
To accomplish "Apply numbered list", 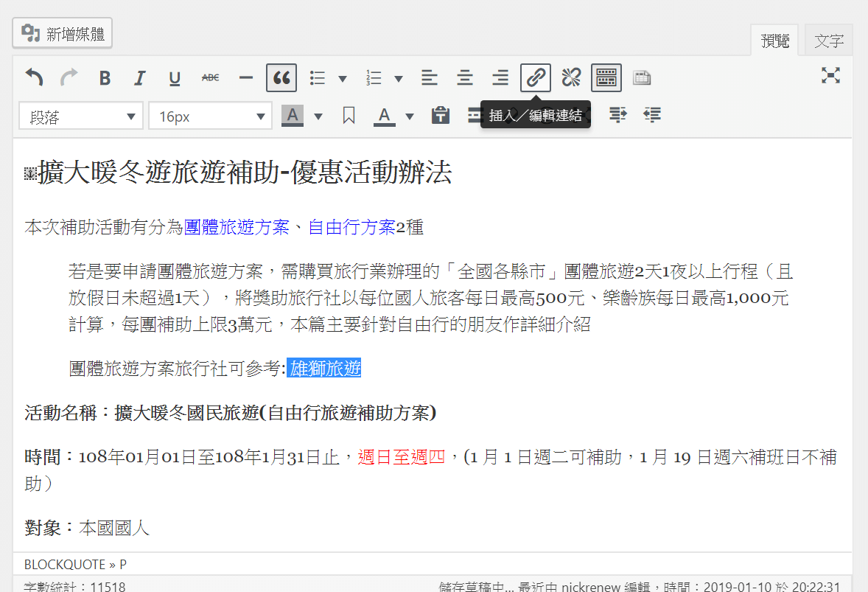I will click(x=374, y=77).
